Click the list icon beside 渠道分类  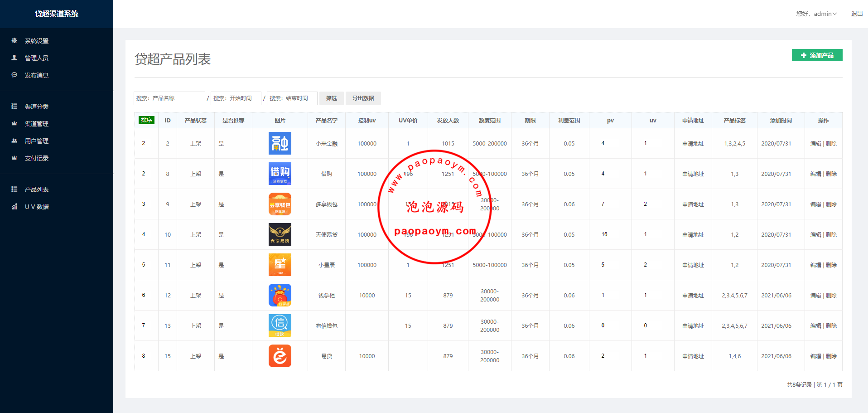14,107
